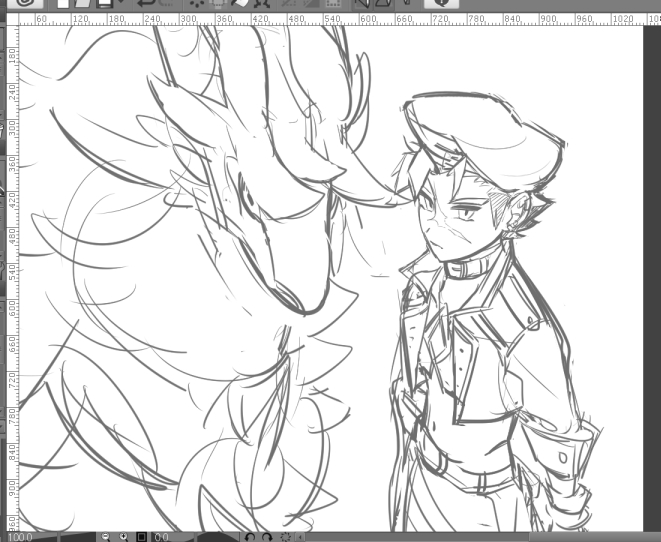Click the vertical ruler at mark 480
Viewport: 661px width, 542px height.
coord(12,236)
